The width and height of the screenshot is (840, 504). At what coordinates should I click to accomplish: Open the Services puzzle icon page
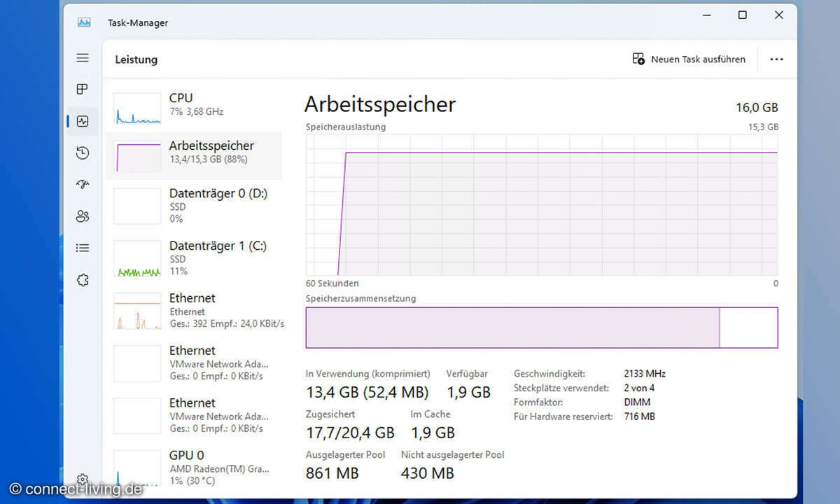[x=83, y=280]
